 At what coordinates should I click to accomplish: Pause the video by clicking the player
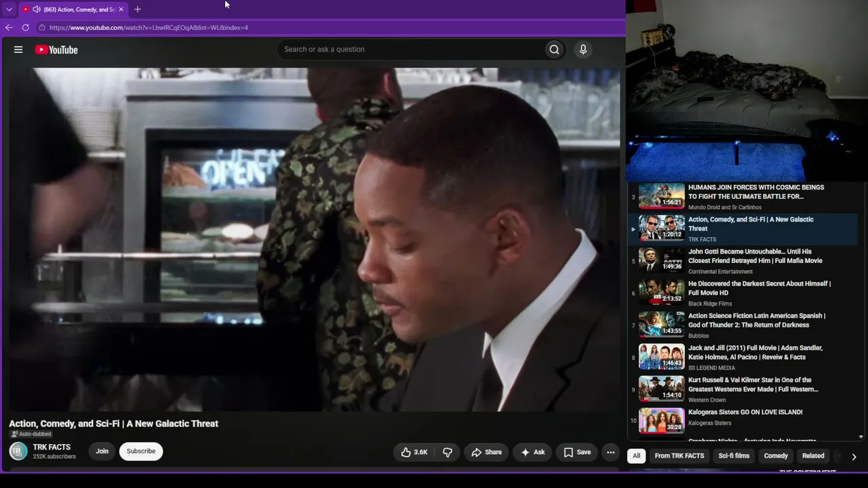315,239
